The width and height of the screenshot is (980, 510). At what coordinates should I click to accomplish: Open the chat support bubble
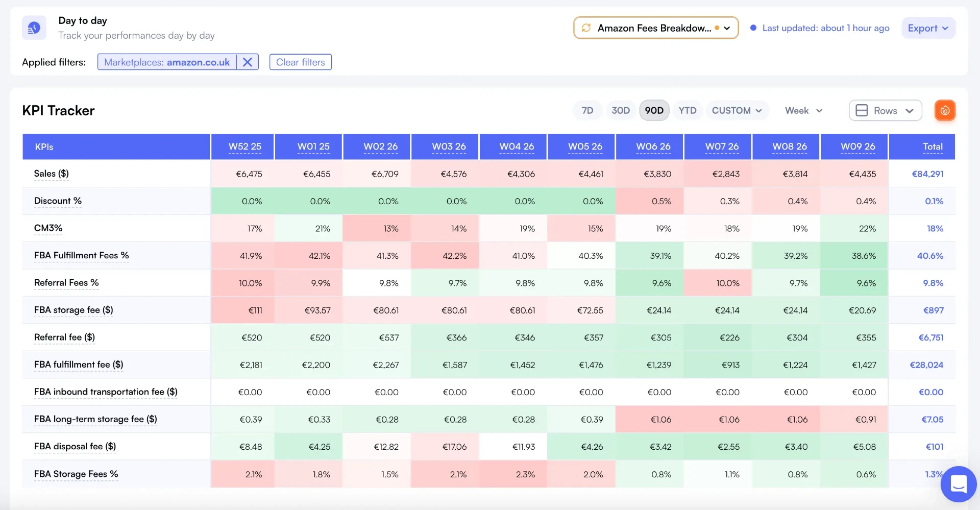click(x=958, y=484)
